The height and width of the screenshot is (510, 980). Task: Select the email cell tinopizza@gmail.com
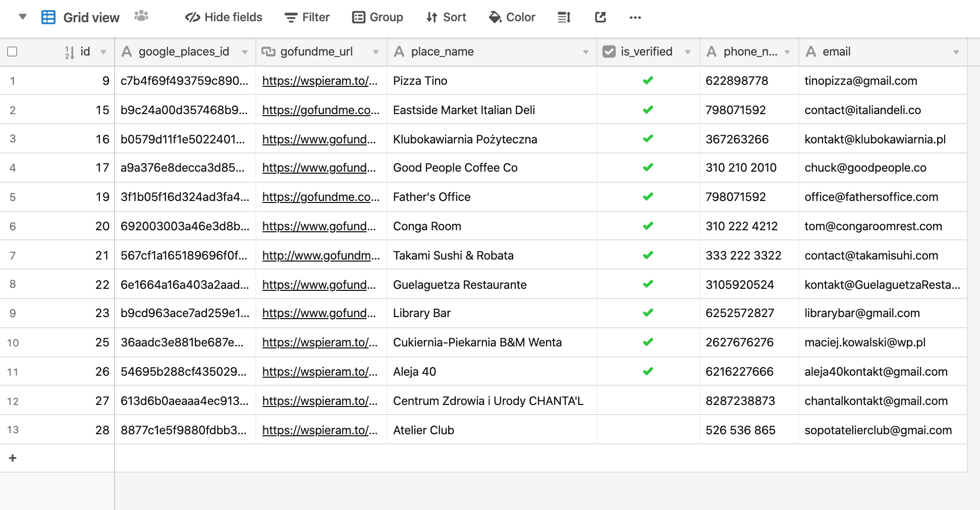tap(883, 81)
